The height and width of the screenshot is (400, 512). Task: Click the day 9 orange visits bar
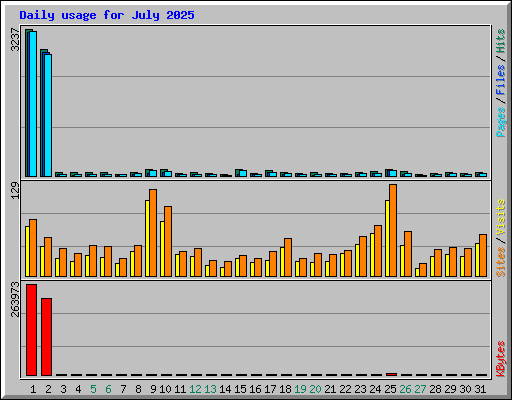[153, 233]
